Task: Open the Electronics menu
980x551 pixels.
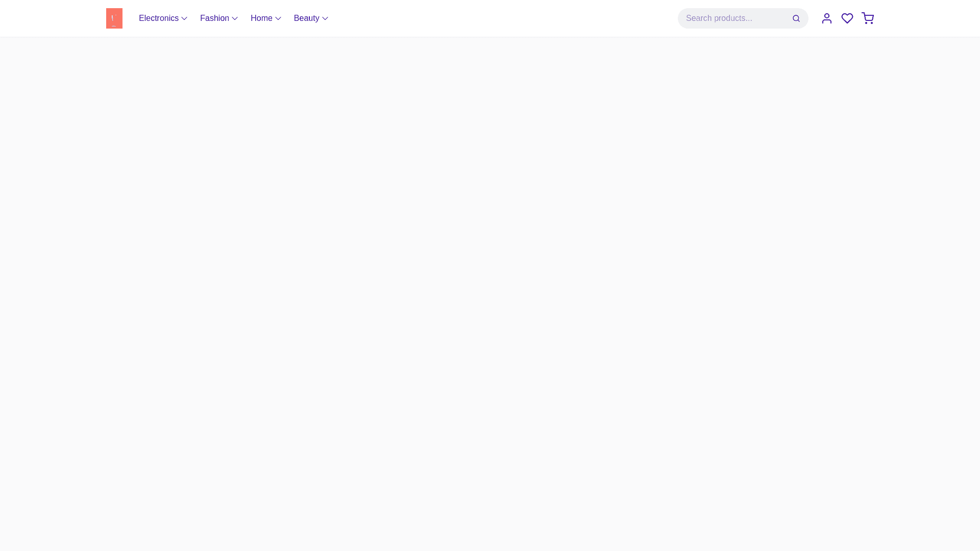Action: [x=159, y=18]
